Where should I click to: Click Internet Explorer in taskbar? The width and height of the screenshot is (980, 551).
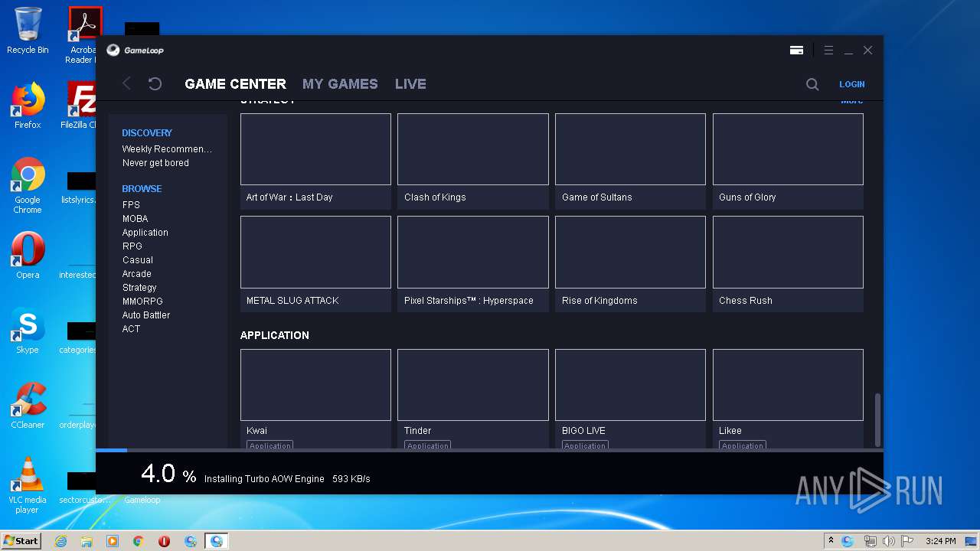(61, 541)
